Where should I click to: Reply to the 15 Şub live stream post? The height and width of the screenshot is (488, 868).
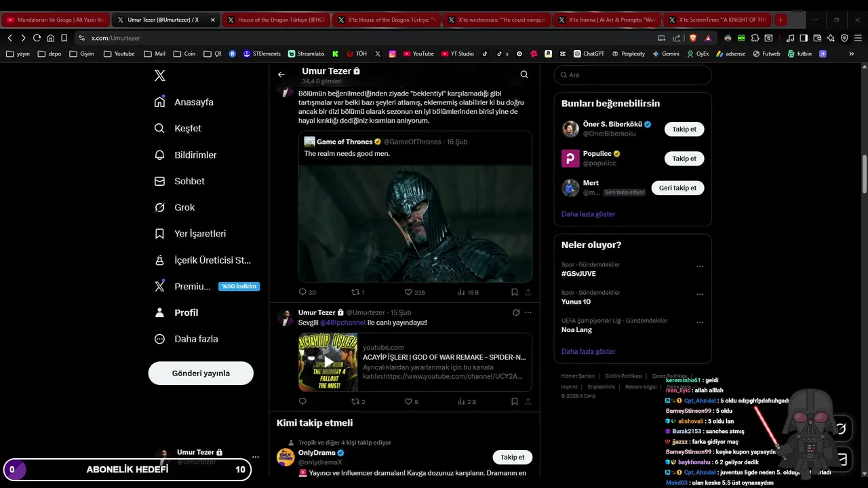[302, 401]
